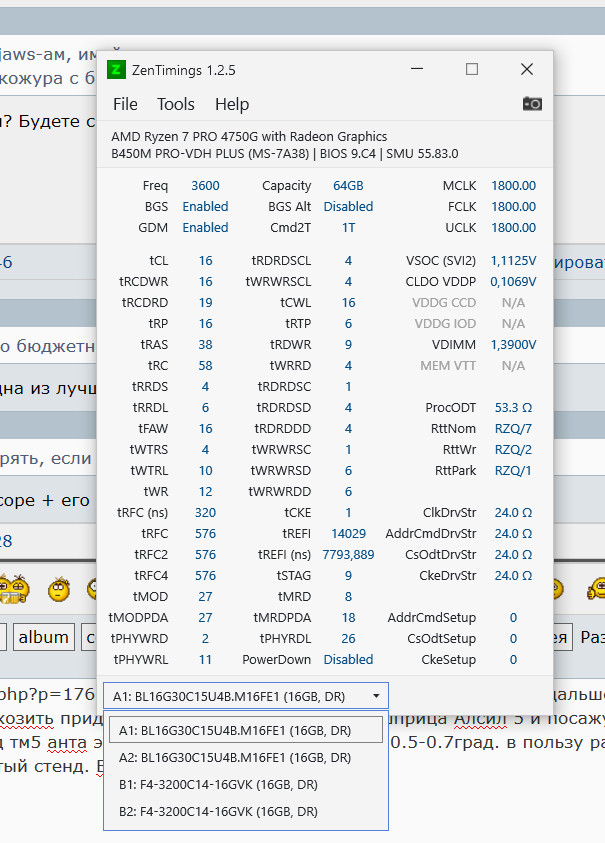
Task: Click the green ZenTimings app logo
Action: 116,70
